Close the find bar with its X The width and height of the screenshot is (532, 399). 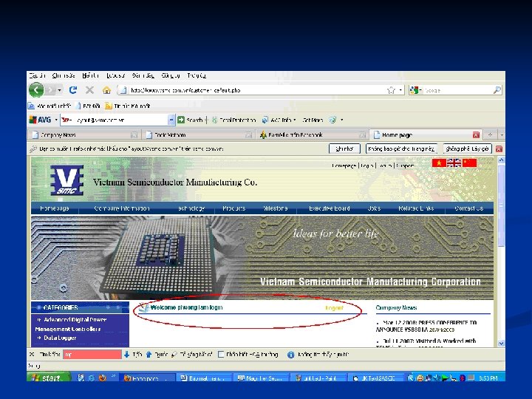(x=32, y=355)
